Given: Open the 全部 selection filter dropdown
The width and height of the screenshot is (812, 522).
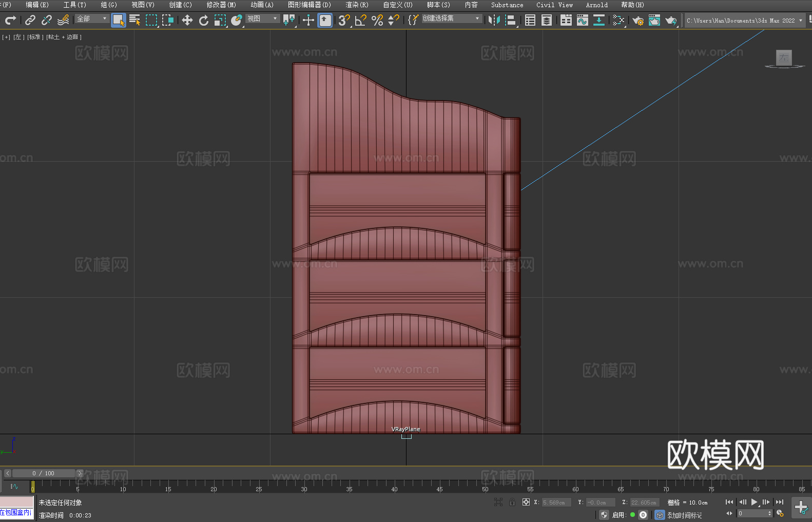Looking at the screenshot, I should tap(92, 18).
